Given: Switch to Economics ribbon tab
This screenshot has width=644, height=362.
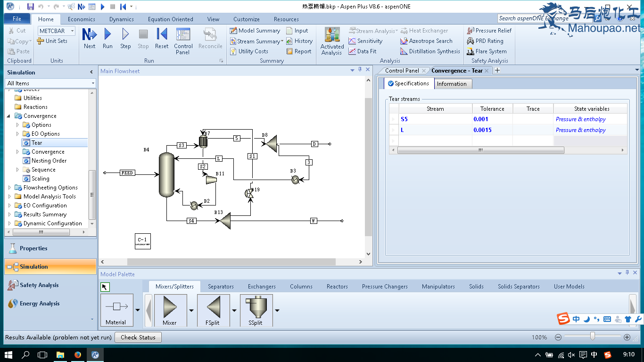Looking at the screenshot, I should pos(82,19).
